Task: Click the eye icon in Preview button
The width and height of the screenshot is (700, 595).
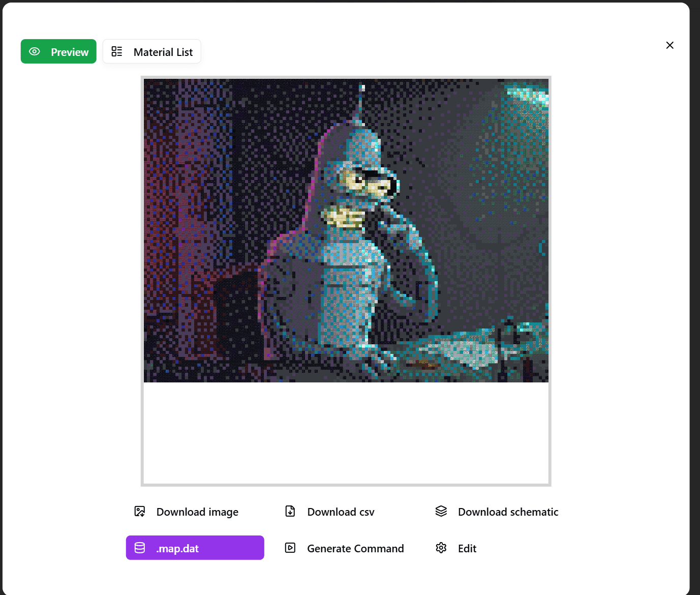Action: 35,51
